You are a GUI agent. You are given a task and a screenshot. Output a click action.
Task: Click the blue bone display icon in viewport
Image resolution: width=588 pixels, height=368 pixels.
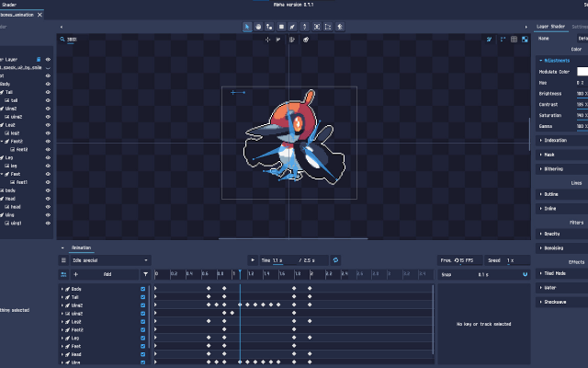[489, 39]
